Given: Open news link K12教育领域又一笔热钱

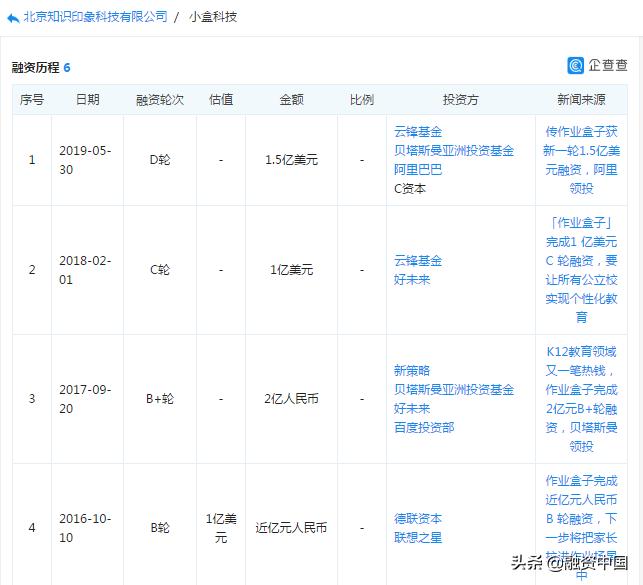Looking at the screenshot, I should (581, 399).
